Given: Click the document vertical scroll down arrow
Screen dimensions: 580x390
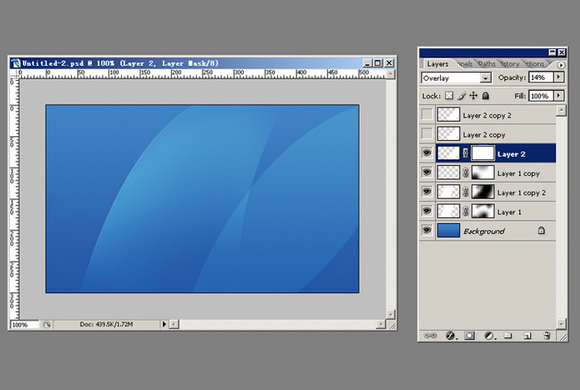Looking at the screenshot, I should tap(391, 314).
